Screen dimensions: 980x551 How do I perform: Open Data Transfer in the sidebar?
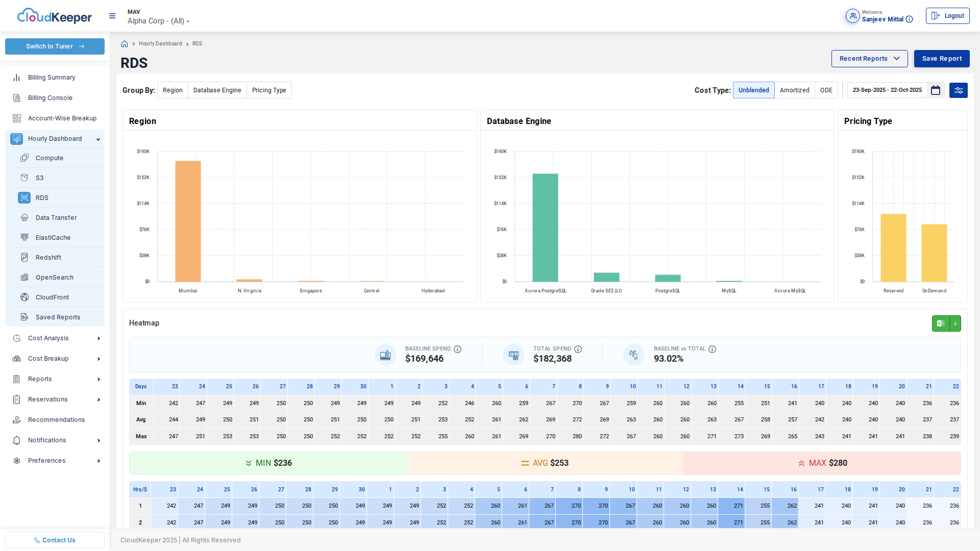pos(56,218)
